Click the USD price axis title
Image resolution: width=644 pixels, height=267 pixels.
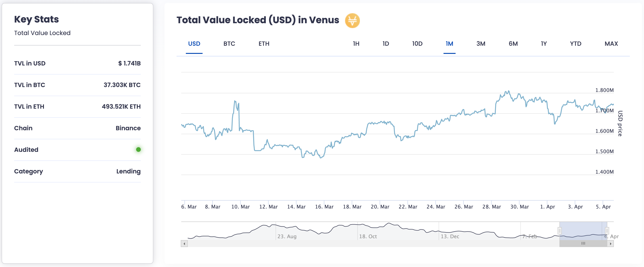pos(620,123)
